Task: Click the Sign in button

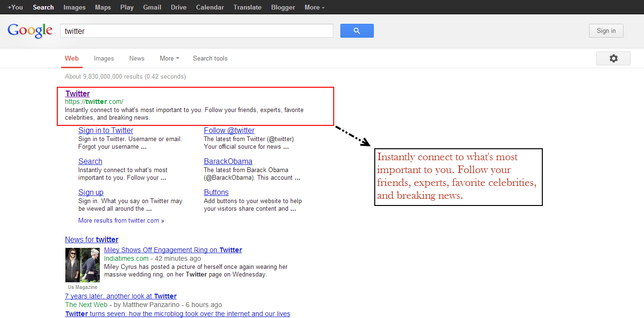Action: (606, 31)
